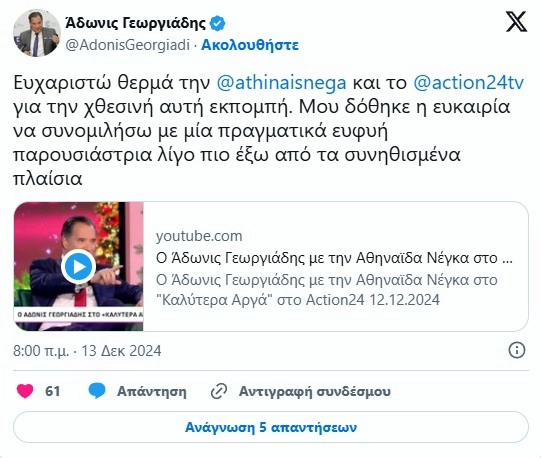Click the 8:00 π.μ. 13 Δεκ 2024 timestamp
This screenshot has height=458, width=541.
(87, 351)
